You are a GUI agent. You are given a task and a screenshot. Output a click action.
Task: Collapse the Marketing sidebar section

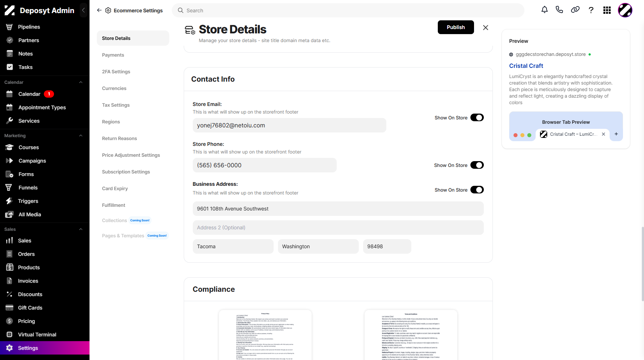pyautogui.click(x=81, y=136)
